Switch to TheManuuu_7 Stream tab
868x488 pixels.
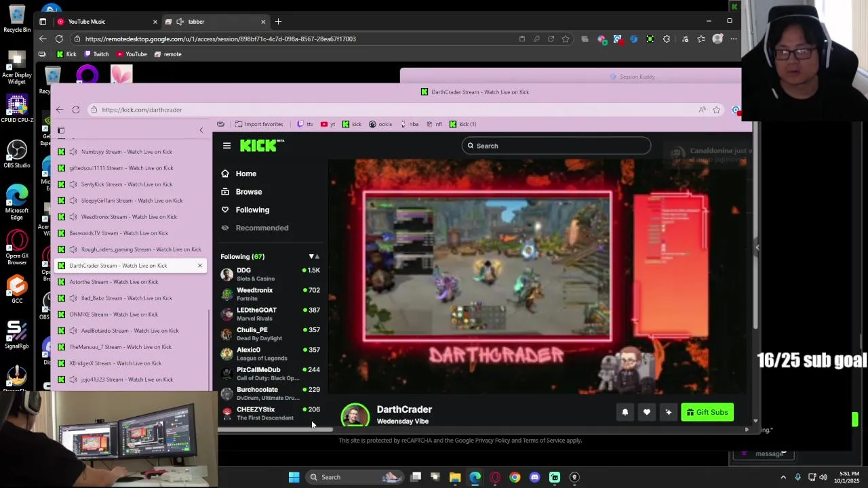pyautogui.click(x=129, y=347)
